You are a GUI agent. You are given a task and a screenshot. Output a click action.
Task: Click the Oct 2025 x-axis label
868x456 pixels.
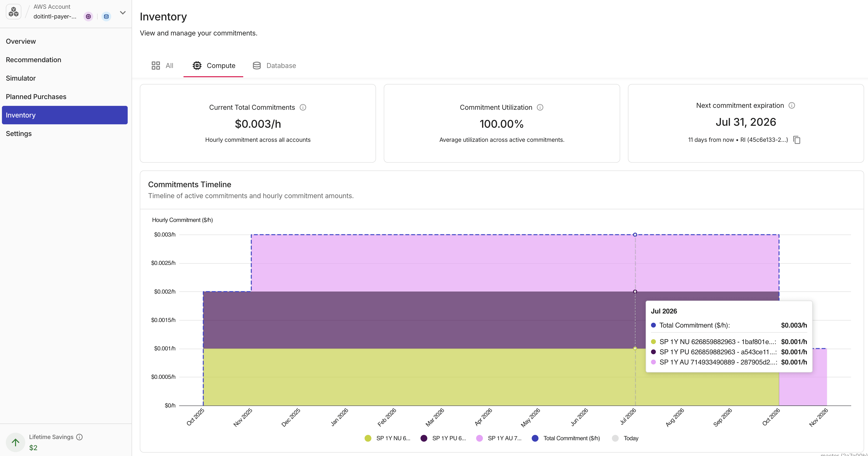(196, 417)
